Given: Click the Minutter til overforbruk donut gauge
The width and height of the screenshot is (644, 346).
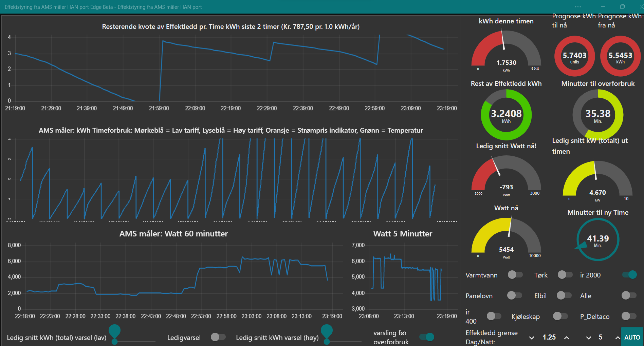Looking at the screenshot, I should tap(597, 115).
